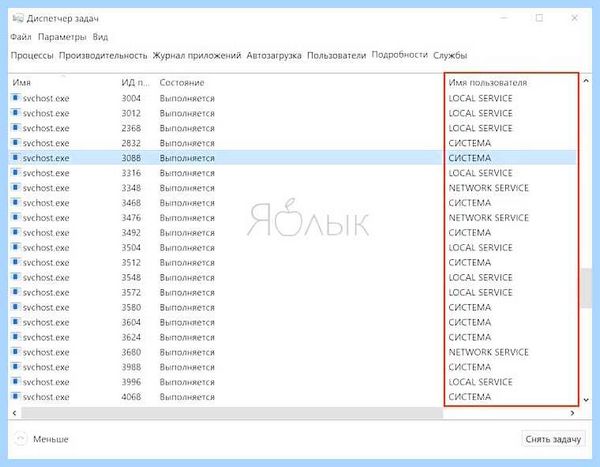Click the vertical scrollbar down arrow
This screenshot has height=467, width=600.
[x=586, y=400]
